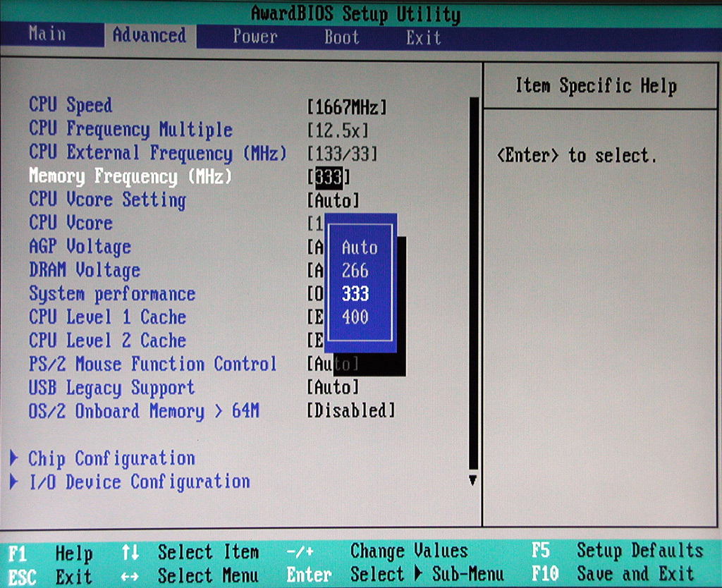The width and height of the screenshot is (722, 588).
Task: Select the CPU Level 2 Cache label
Action: click(x=107, y=341)
